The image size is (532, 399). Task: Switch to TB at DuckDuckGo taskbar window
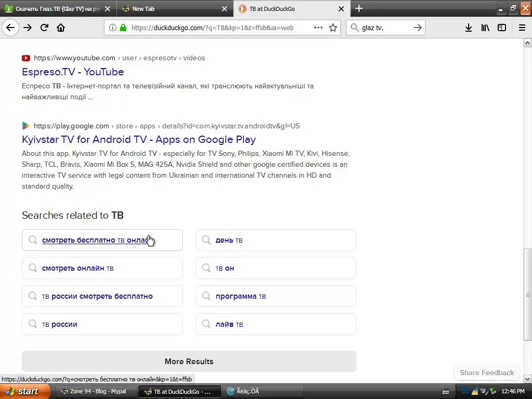click(179, 392)
